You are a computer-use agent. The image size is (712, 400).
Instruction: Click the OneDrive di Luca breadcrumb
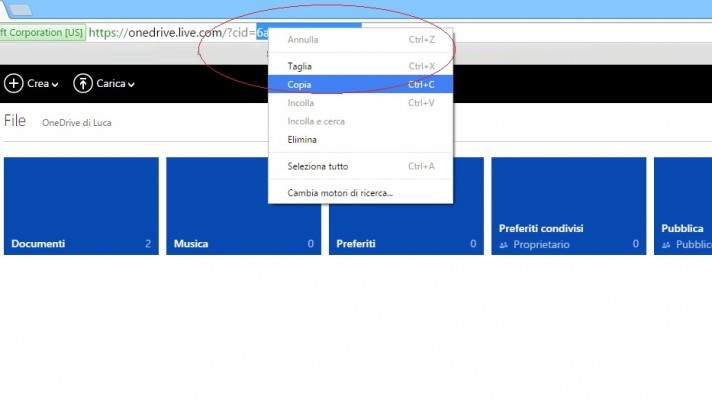[77, 123]
